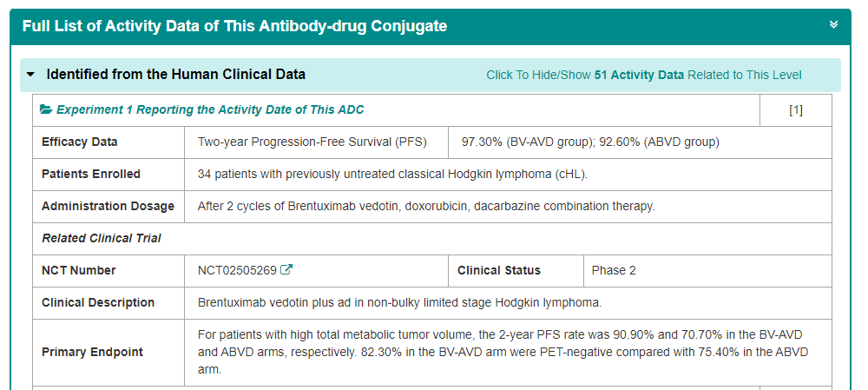868x390 pixels.
Task: Collapse the panel using the double-chevron icon
Action: 834,24
